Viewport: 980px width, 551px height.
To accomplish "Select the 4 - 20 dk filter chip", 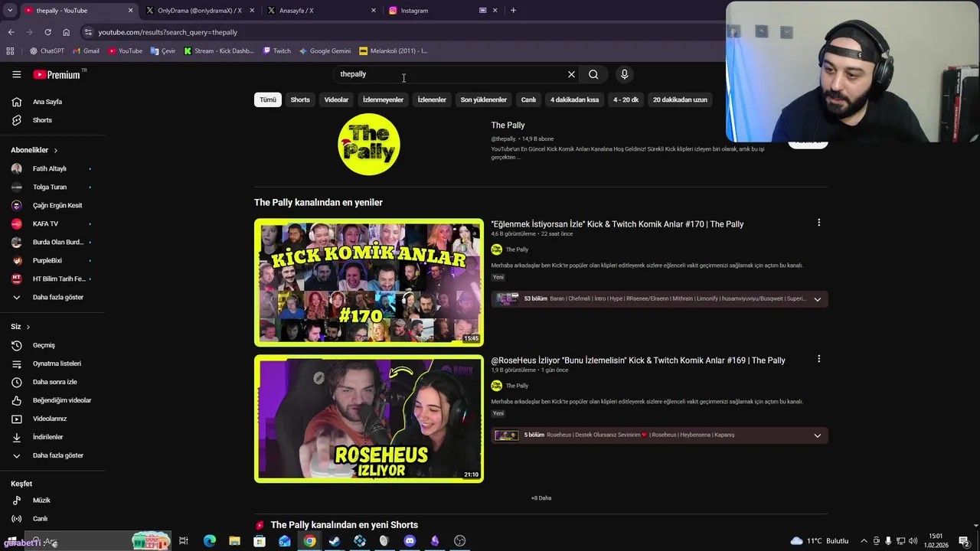I will click(626, 99).
